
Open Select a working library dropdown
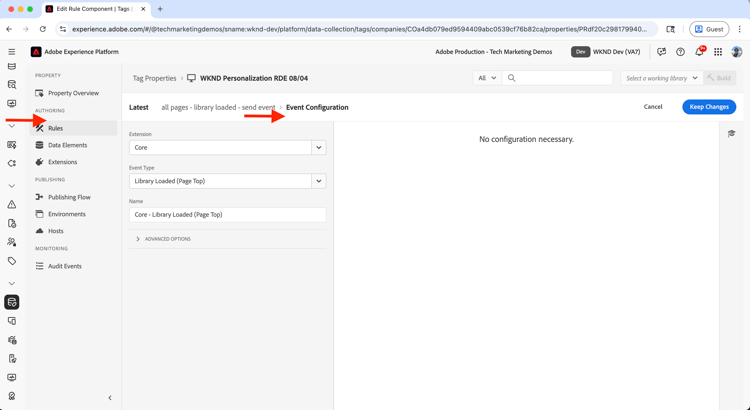tap(662, 78)
